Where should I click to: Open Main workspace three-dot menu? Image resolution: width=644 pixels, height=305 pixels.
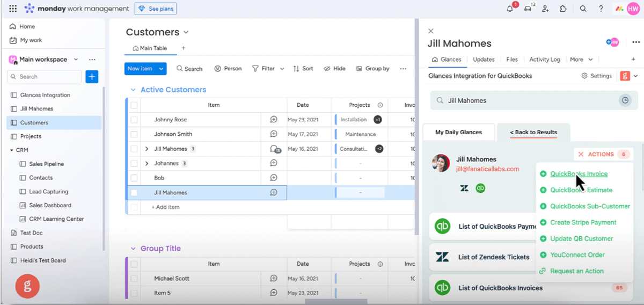[x=92, y=60]
